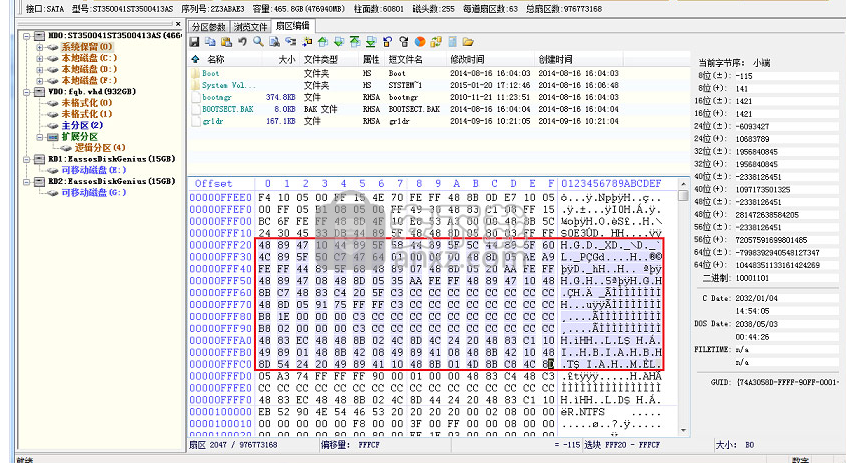
Task: Click the open folder icon in toolbar
Action: [468, 42]
